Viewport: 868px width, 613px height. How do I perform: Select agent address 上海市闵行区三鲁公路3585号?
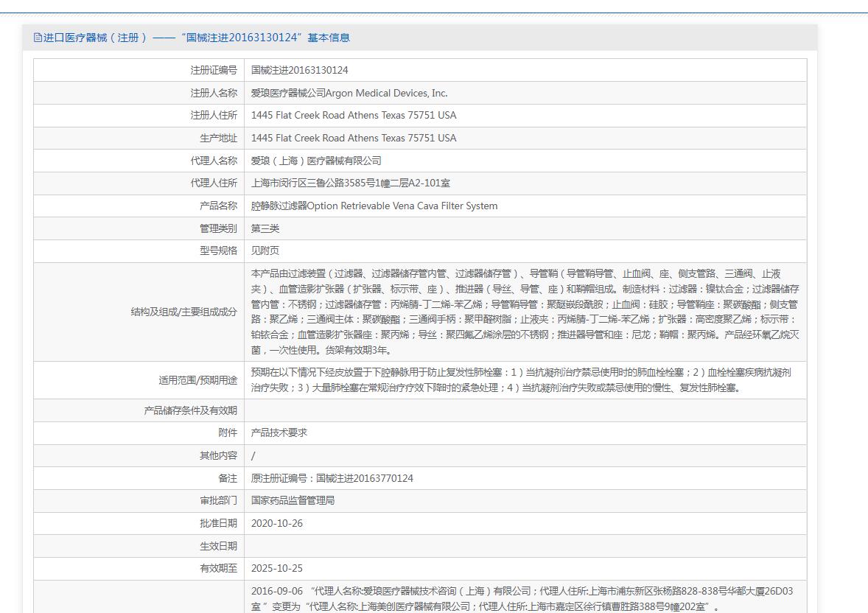351,183
